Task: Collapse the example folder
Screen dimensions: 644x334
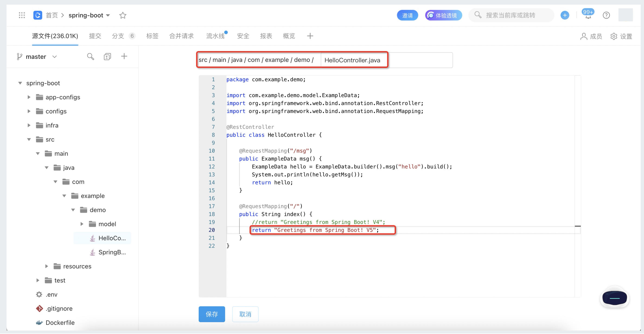Action: coord(64,196)
